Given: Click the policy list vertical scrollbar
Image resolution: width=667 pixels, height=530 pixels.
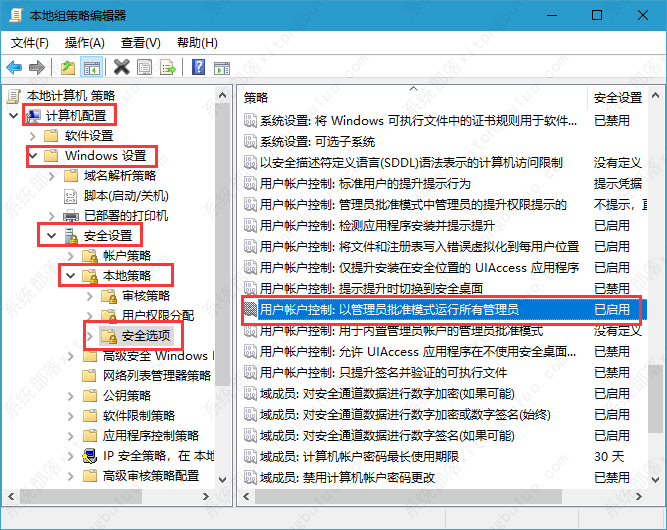Looking at the screenshot, I should 655,300.
